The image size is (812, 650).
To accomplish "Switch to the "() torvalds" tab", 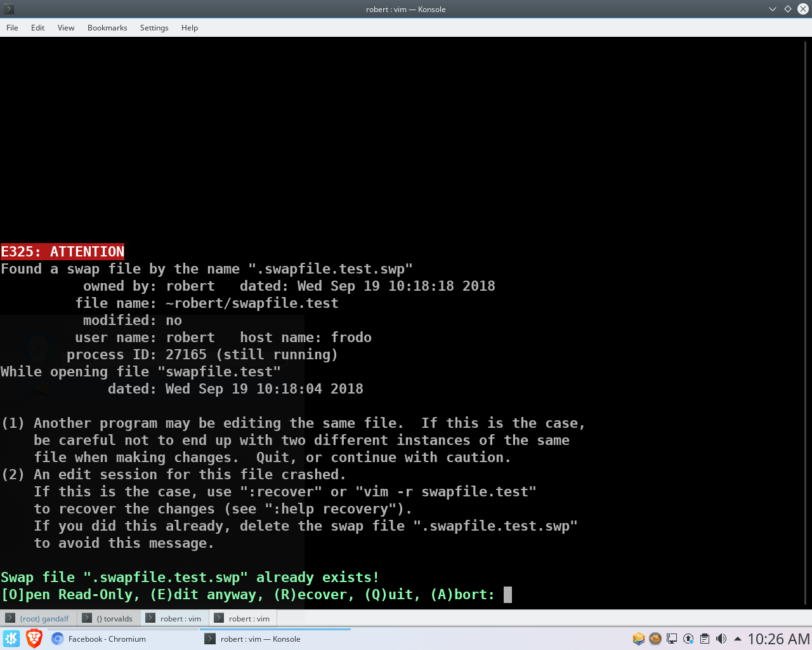I will 108,618.
